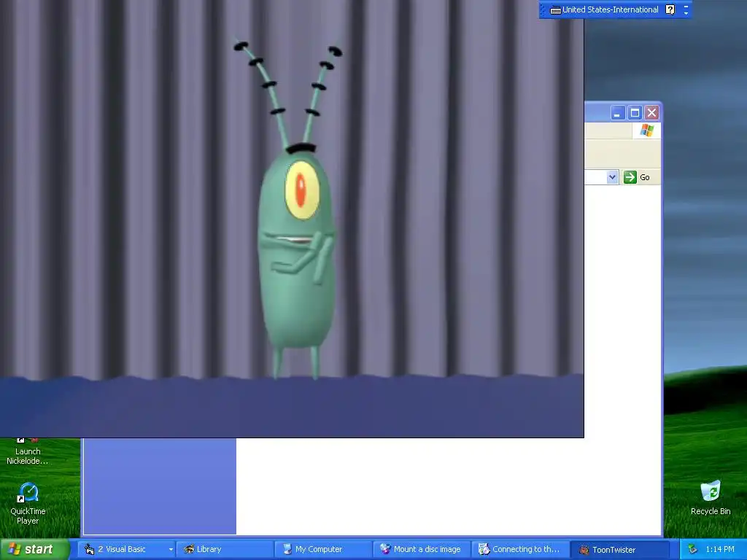Click the keyboard icon on language bar
This screenshot has height=560, width=747.
tap(555, 10)
